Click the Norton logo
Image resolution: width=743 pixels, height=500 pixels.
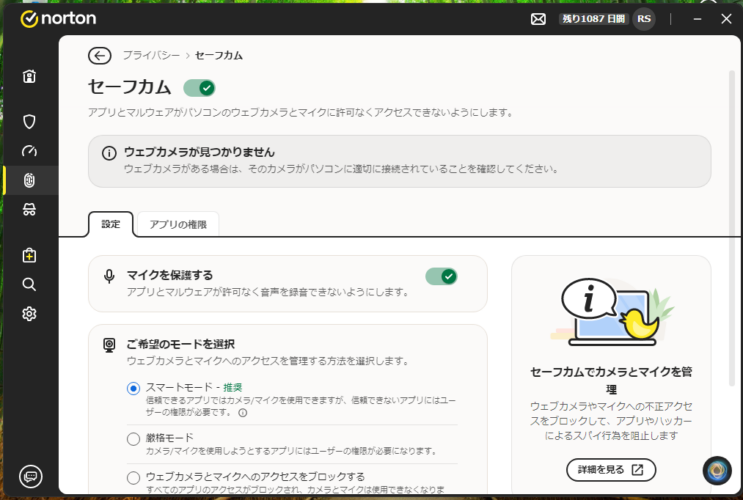coord(58,19)
